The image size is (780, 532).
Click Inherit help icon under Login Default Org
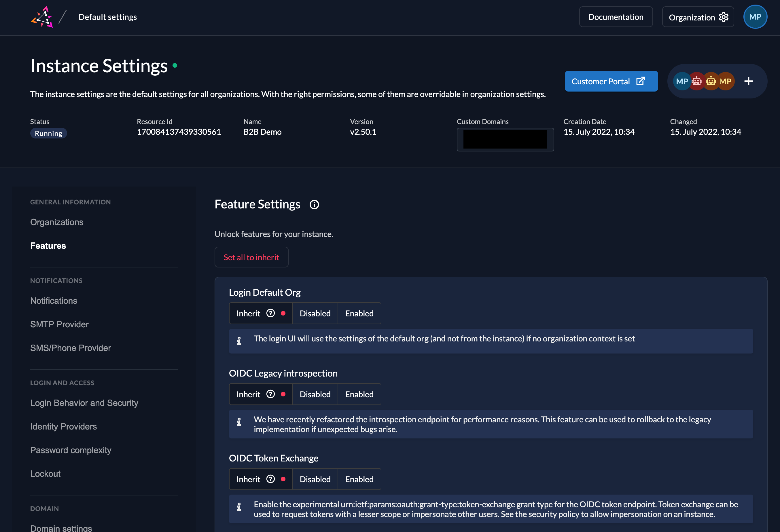(270, 313)
